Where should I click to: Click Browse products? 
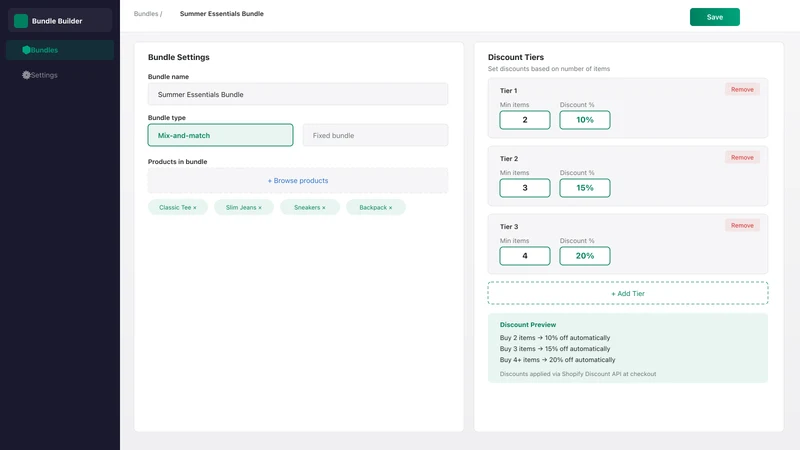pos(298,181)
